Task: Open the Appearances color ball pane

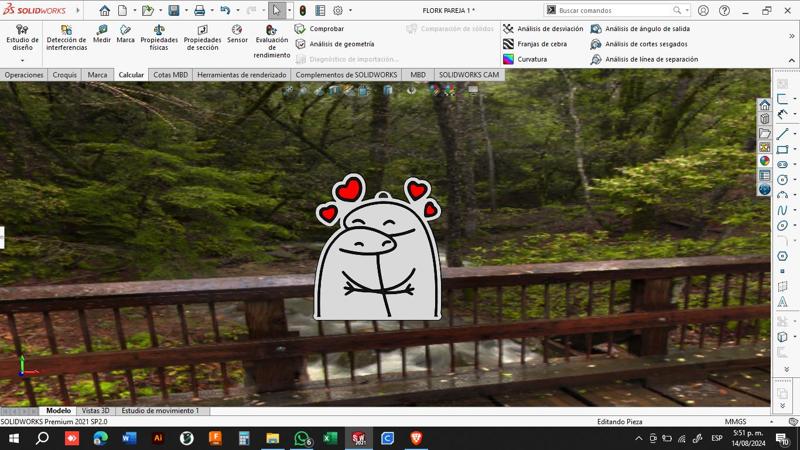Action: pos(765,161)
